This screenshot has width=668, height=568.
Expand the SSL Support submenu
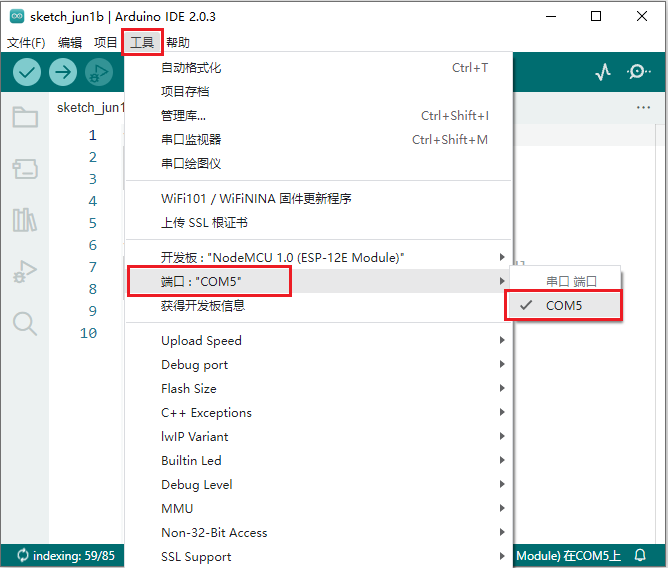pos(319,556)
